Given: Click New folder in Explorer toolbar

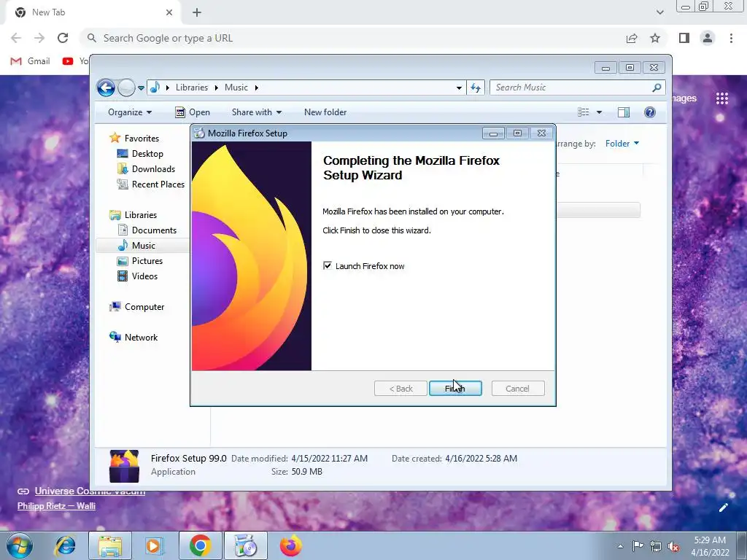Looking at the screenshot, I should (325, 112).
